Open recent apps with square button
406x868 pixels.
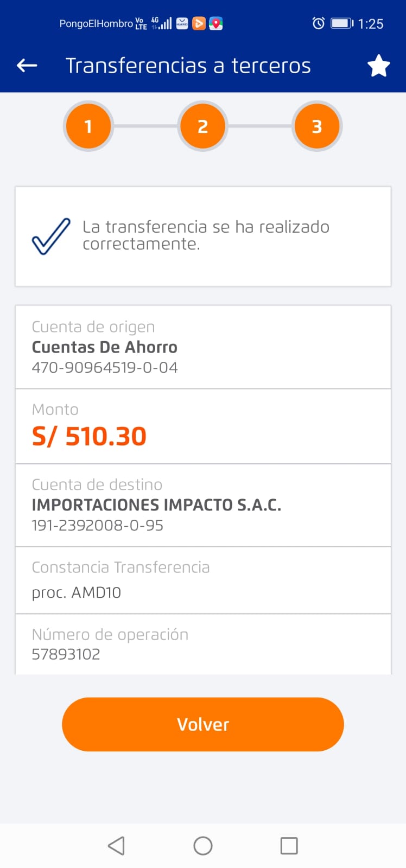pos(289,845)
